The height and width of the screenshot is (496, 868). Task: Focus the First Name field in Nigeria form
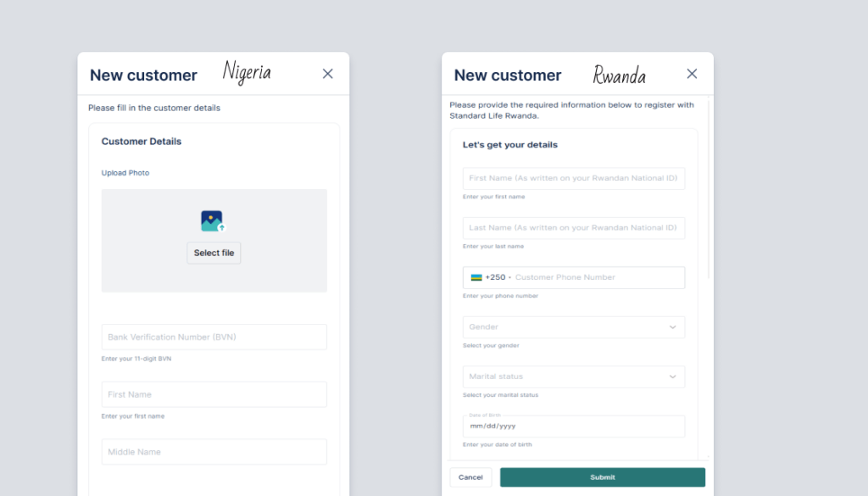(214, 394)
